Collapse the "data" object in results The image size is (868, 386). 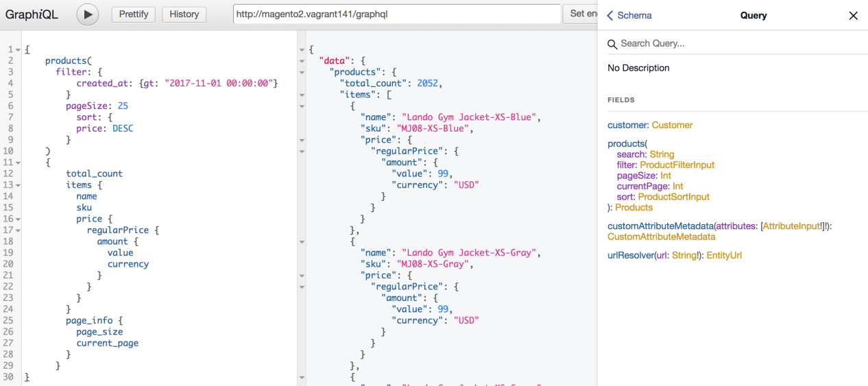302,61
